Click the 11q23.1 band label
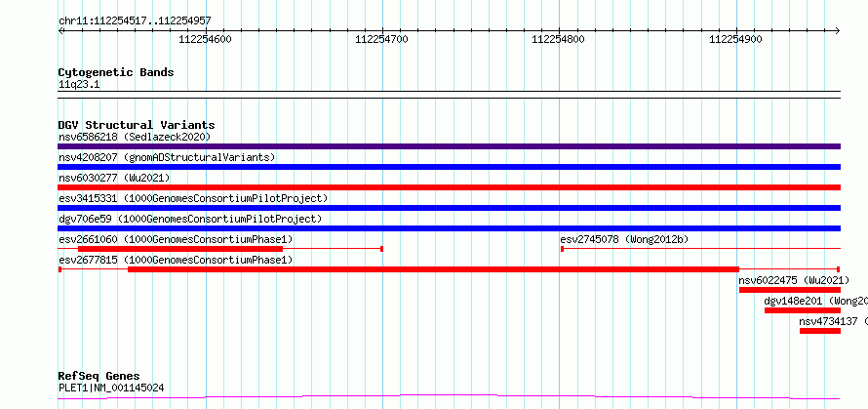 pos(79,85)
